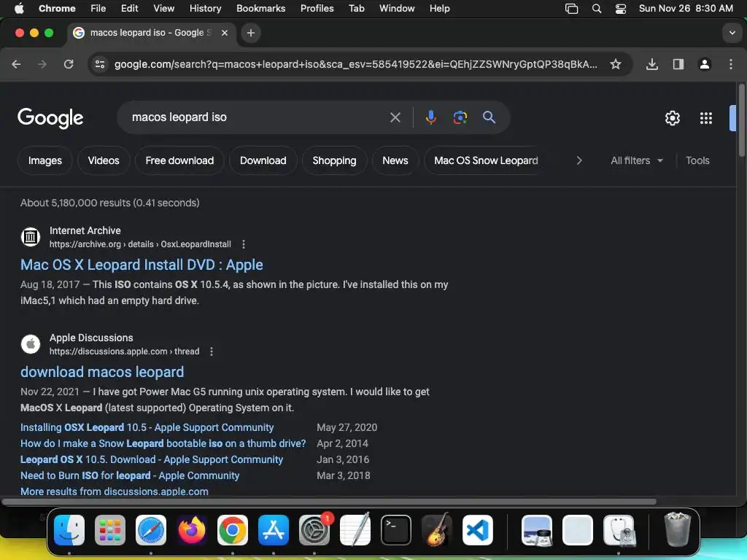Open Chrome downloads icon
The width and height of the screenshot is (747, 560).
pos(651,64)
